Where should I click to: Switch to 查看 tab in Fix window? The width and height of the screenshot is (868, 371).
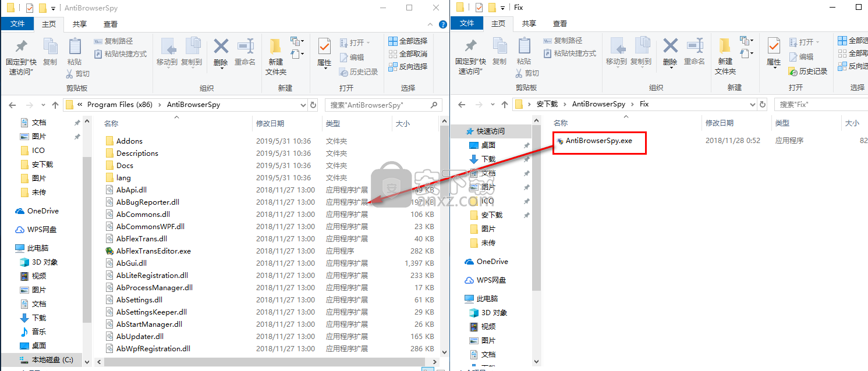(x=560, y=24)
